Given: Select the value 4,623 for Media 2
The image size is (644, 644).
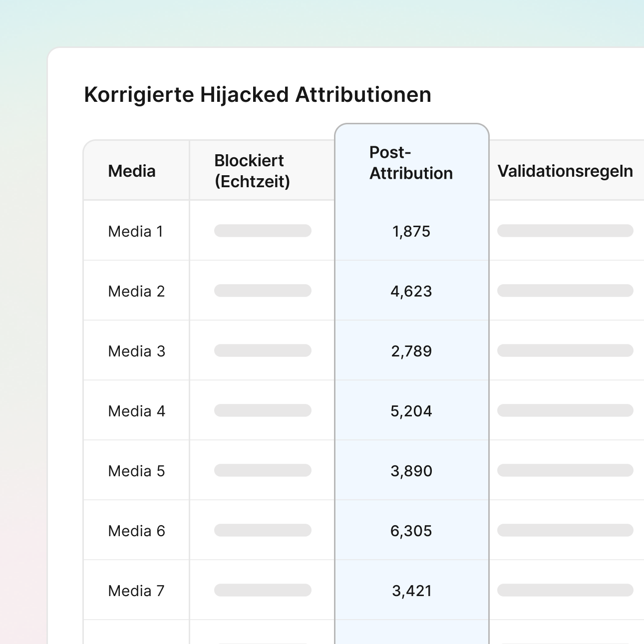Looking at the screenshot, I should (x=411, y=292).
